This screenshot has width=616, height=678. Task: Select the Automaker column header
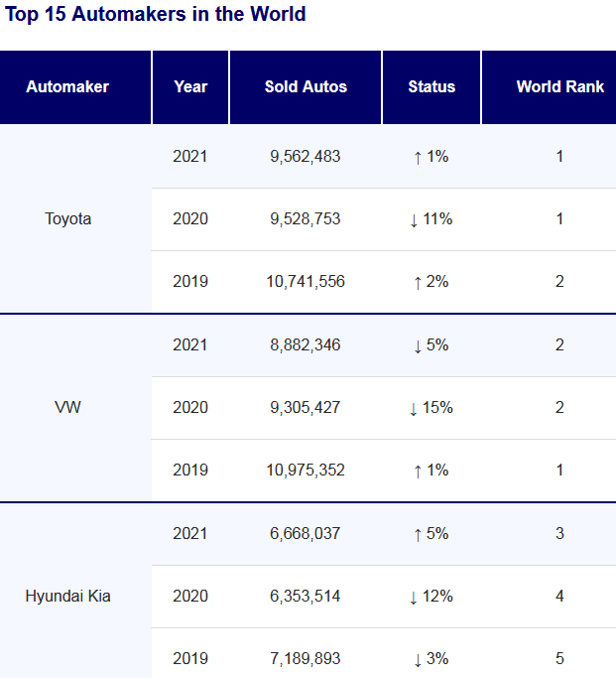tap(67, 86)
